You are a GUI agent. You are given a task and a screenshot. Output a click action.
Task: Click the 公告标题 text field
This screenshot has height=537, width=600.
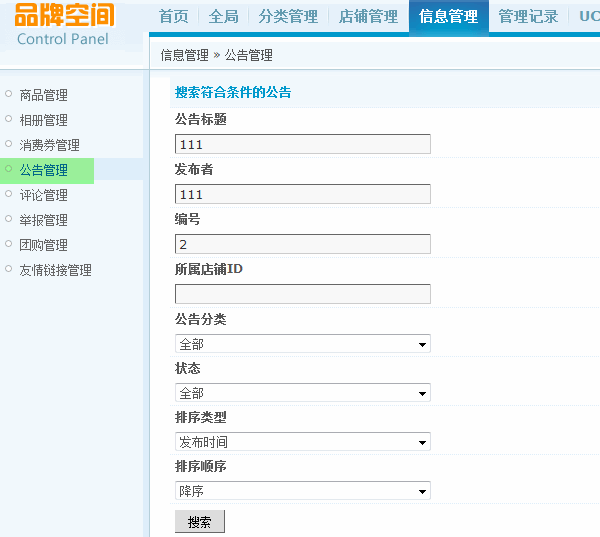click(303, 144)
